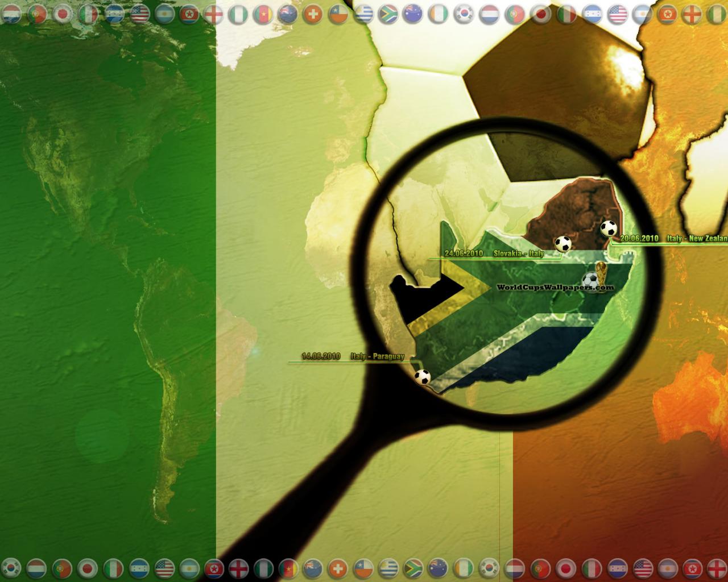Viewport: 728px width, 582px height.
Task: Select the Switzerland flag in the top row
Action: pos(312,14)
